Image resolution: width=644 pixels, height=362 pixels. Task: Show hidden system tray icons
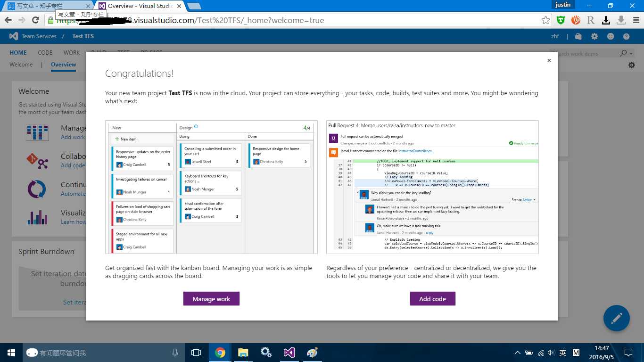coord(518,353)
